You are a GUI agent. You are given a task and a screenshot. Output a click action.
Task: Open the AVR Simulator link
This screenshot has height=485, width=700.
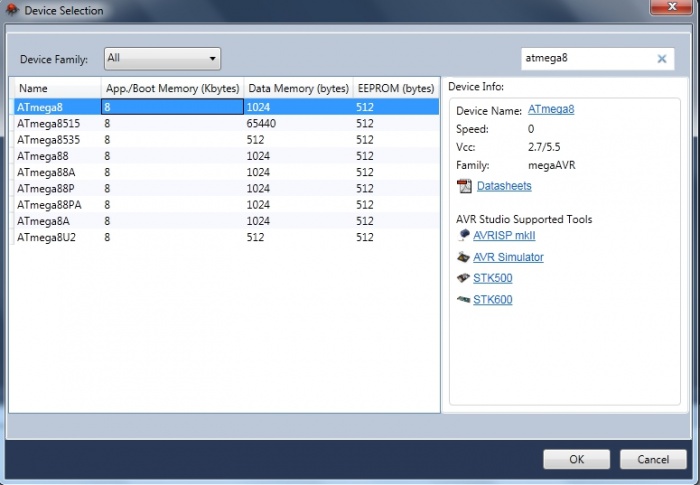[508, 257]
